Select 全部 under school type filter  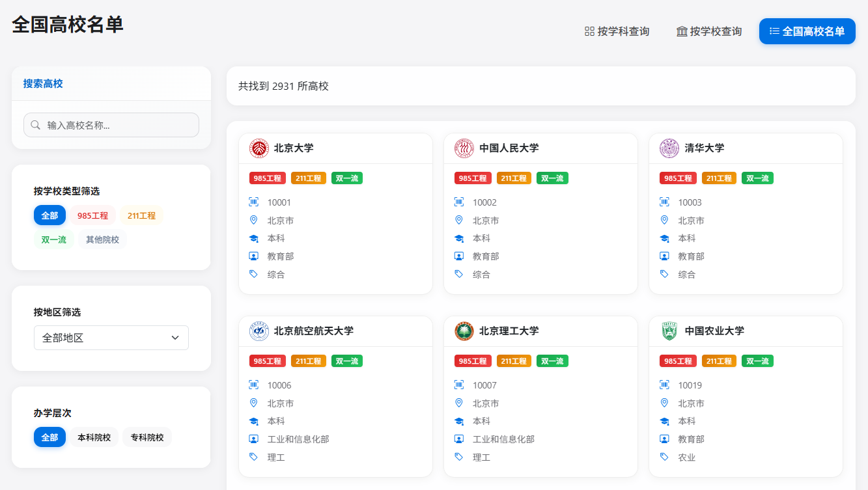[x=49, y=215]
